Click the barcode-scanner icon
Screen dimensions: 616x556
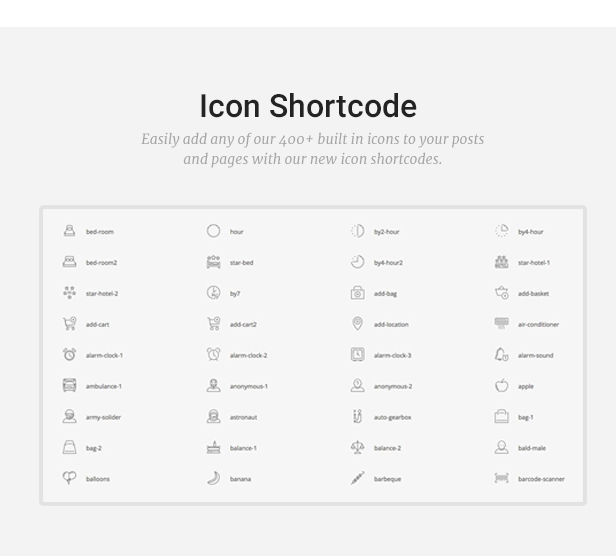501,478
